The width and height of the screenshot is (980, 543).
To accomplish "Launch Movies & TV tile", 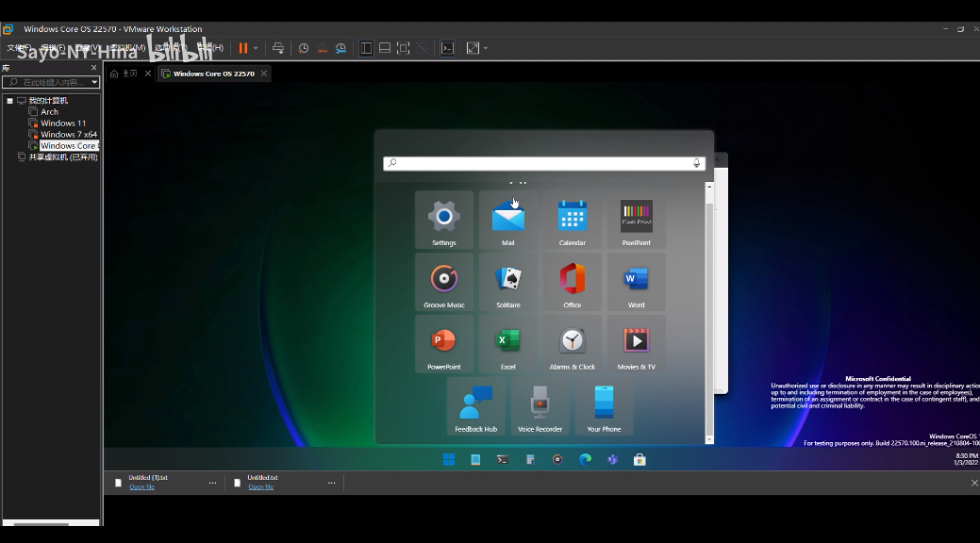I will [x=636, y=344].
